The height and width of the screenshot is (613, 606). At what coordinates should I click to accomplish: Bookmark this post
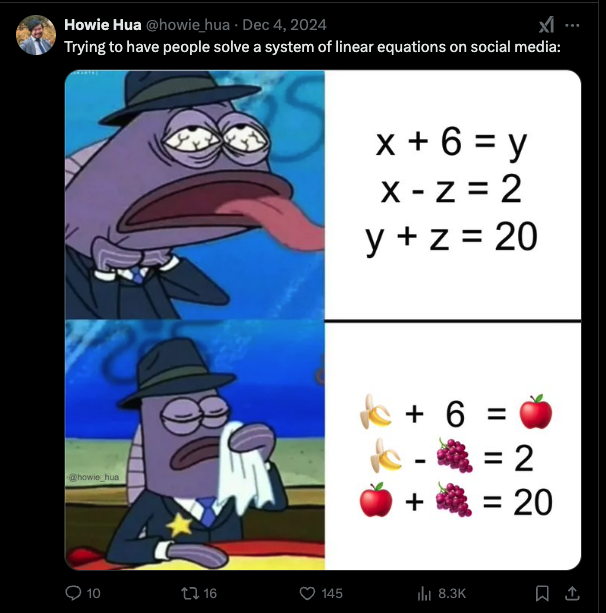point(542,593)
